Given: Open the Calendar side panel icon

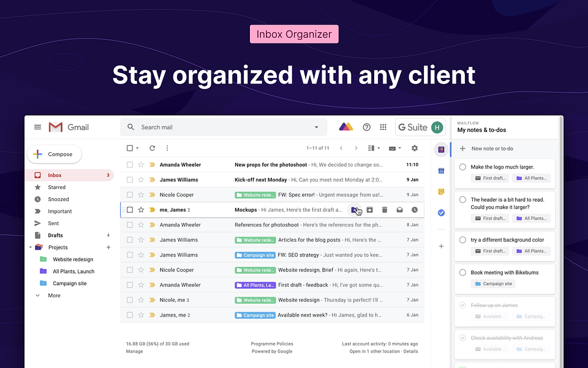Looking at the screenshot, I should click(x=442, y=171).
